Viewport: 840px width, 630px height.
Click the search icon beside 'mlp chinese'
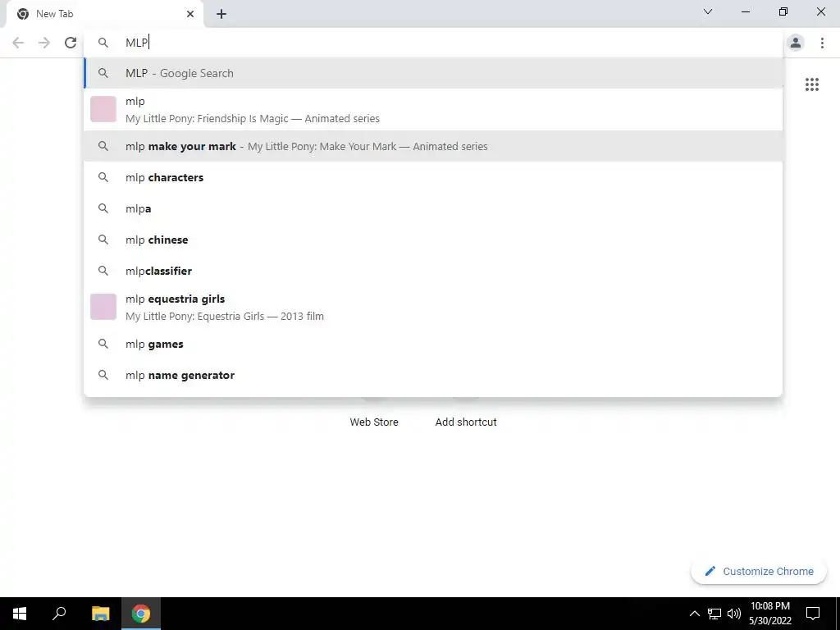coord(103,240)
